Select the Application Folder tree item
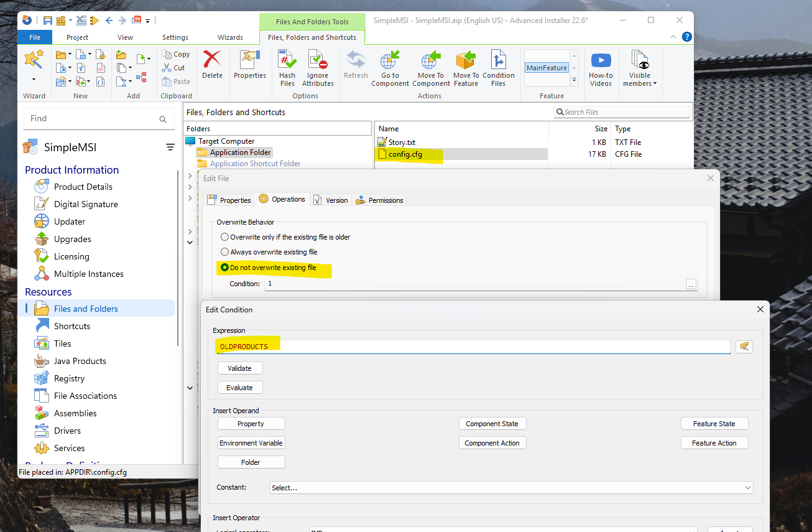 (234, 152)
